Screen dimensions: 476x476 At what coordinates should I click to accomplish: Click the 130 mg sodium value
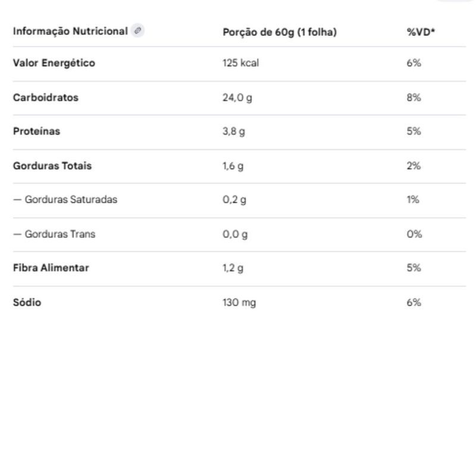(x=239, y=303)
